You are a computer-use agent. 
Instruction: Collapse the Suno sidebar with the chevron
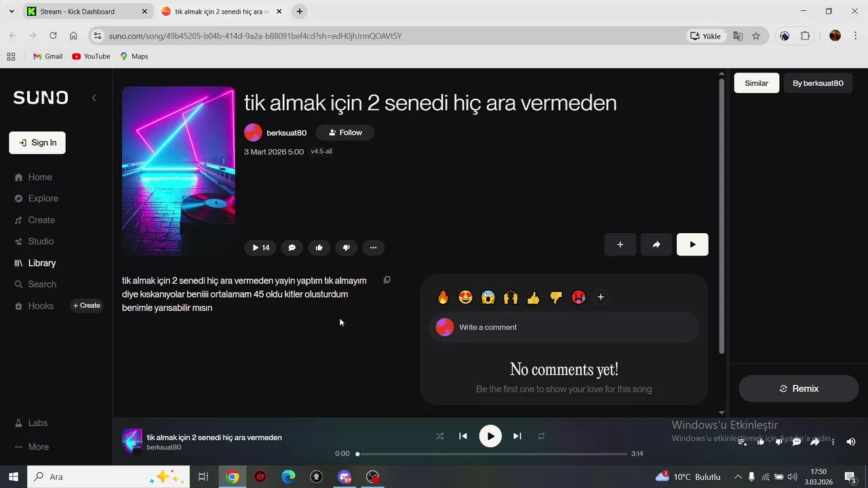[94, 98]
